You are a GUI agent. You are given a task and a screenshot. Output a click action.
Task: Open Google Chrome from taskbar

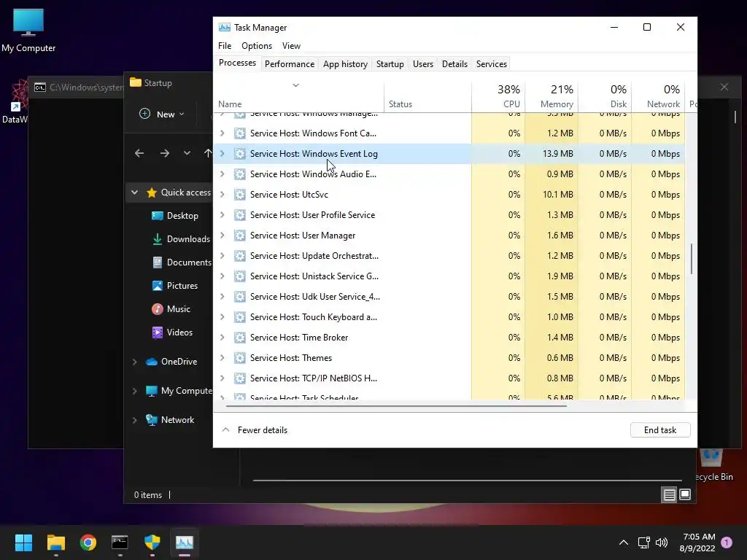tap(88, 542)
